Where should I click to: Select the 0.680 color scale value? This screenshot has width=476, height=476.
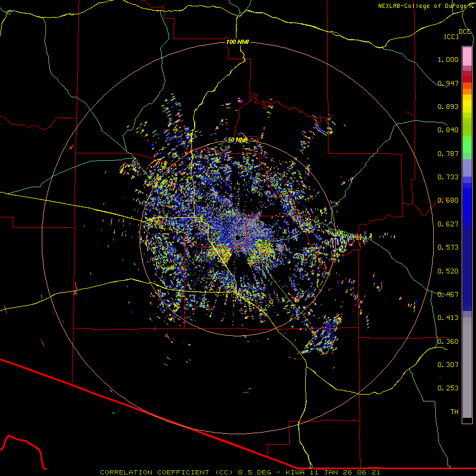[x=448, y=200]
